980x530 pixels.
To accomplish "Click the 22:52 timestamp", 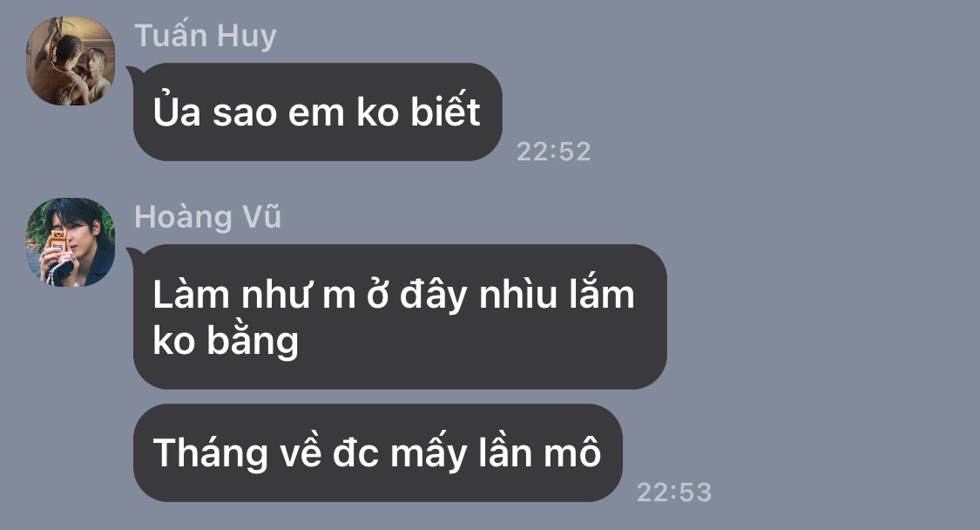I will tap(554, 152).
